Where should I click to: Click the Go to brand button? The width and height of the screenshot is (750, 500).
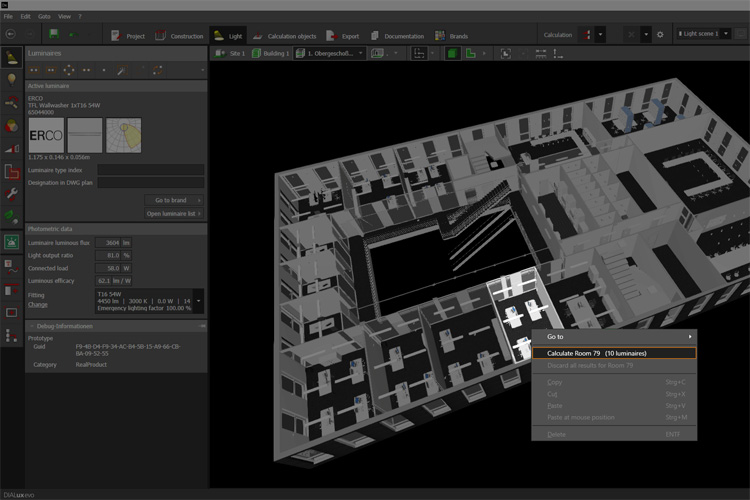(174, 200)
